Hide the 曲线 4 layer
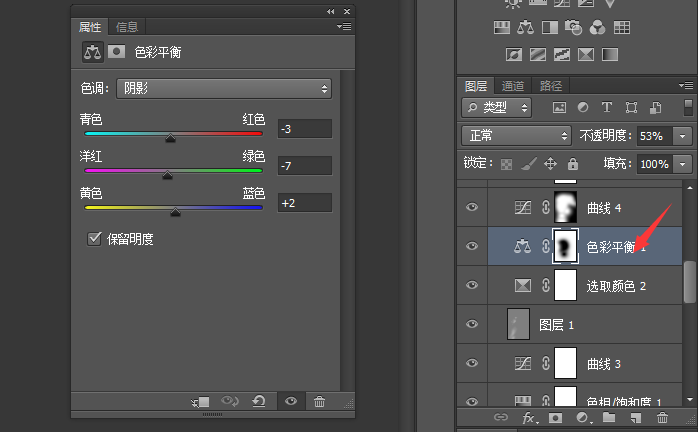Viewport: 698px width, 432px height. coord(472,207)
